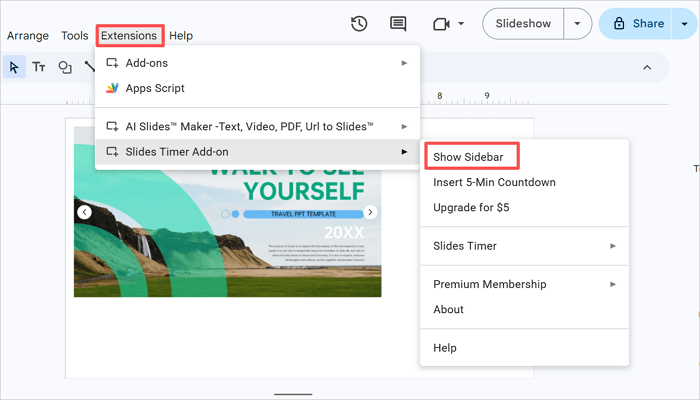Image resolution: width=700 pixels, height=400 pixels.
Task: Click the Share button
Action: coord(638,24)
